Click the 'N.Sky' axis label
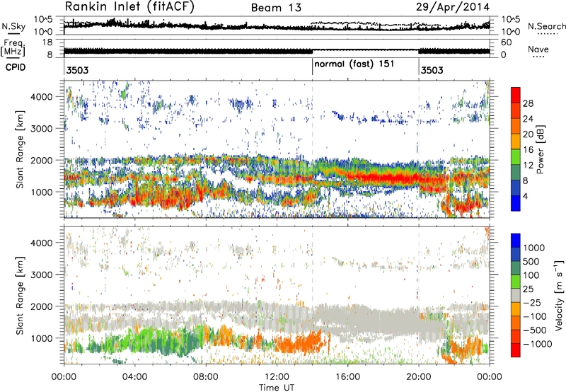The width and height of the screenshot is (566, 392). click(13, 26)
